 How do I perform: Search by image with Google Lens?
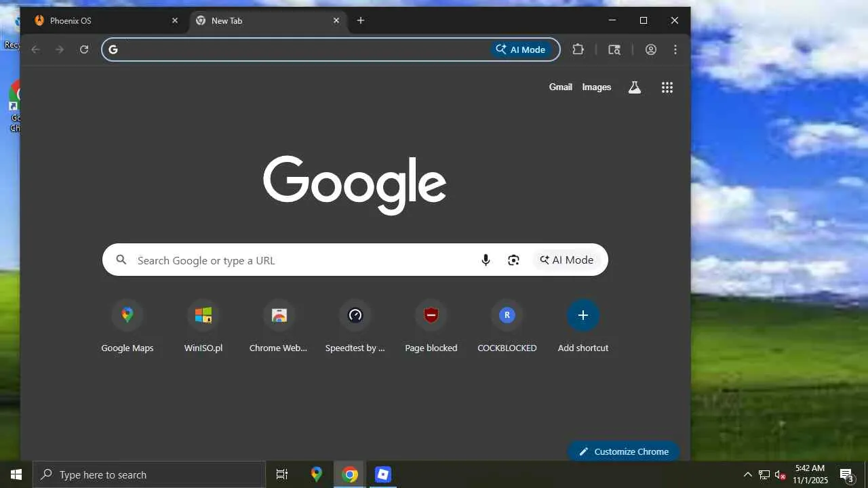[x=513, y=260]
